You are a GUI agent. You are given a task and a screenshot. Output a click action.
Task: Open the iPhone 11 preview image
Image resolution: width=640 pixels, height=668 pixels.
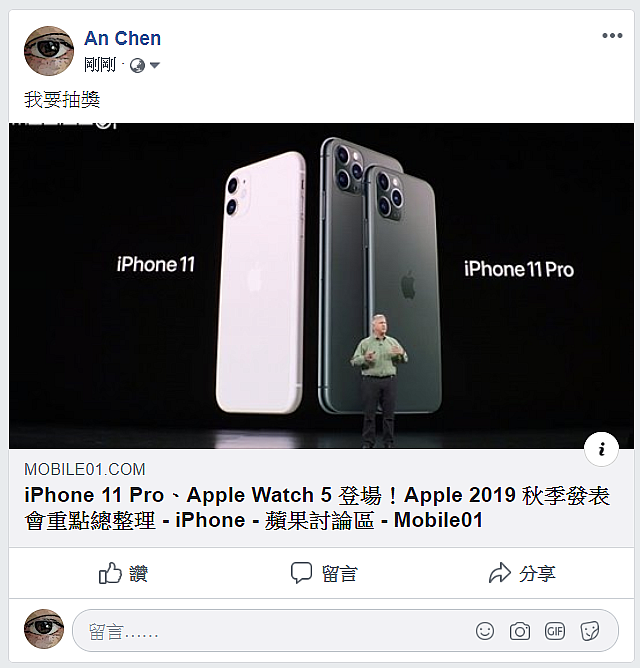pyautogui.click(x=321, y=285)
